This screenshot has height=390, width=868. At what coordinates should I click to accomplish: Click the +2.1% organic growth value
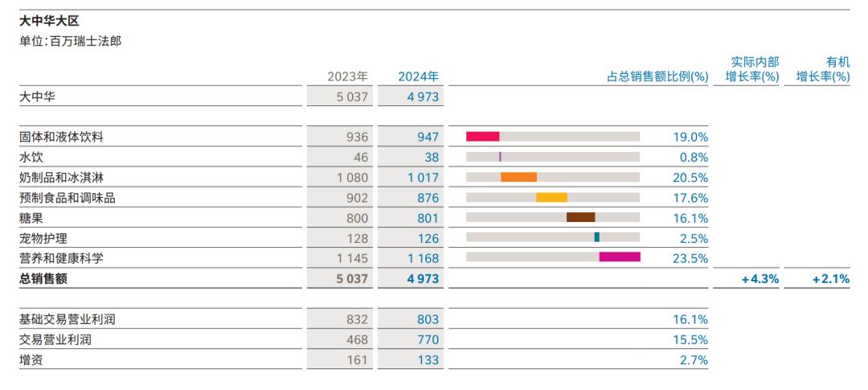[831, 279]
